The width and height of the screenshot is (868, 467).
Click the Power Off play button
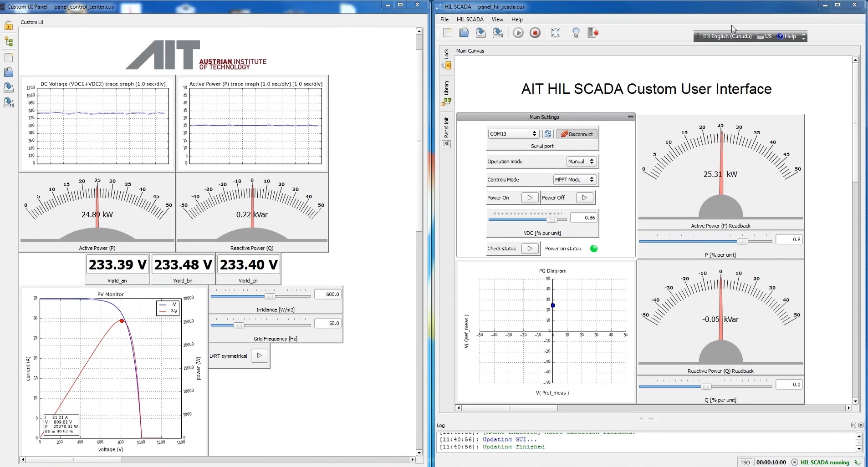[585, 198]
